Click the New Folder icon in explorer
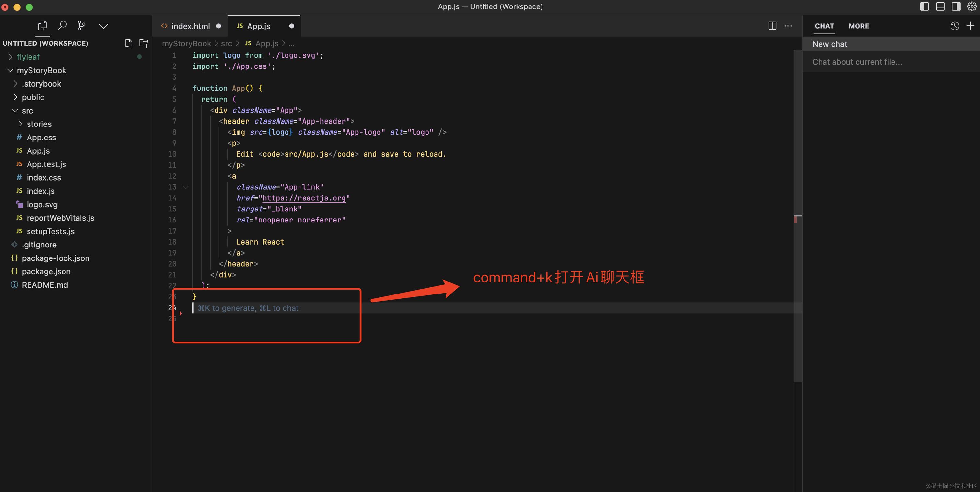This screenshot has width=980, height=492. point(144,43)
